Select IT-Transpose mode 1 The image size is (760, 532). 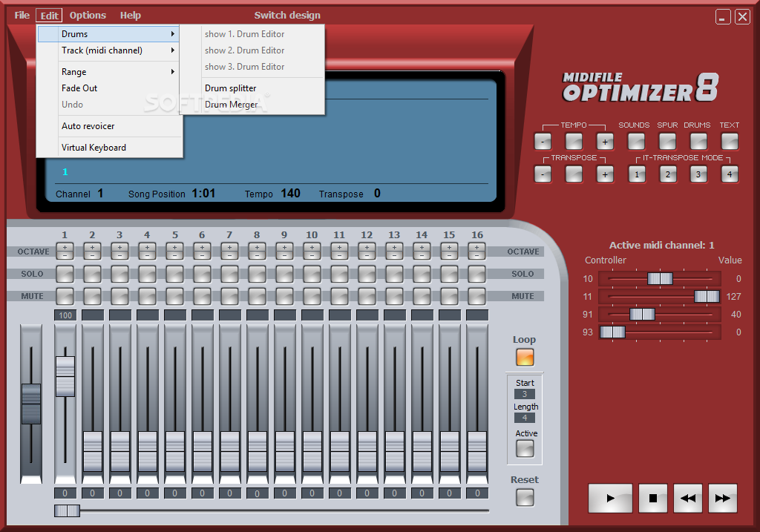click(x=637, y=174)
